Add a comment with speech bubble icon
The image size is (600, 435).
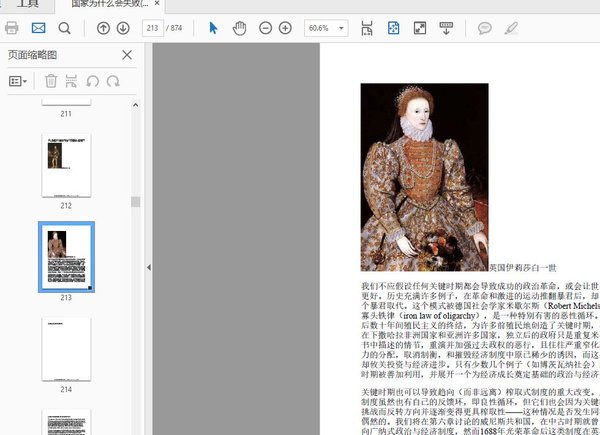[485, 28]
